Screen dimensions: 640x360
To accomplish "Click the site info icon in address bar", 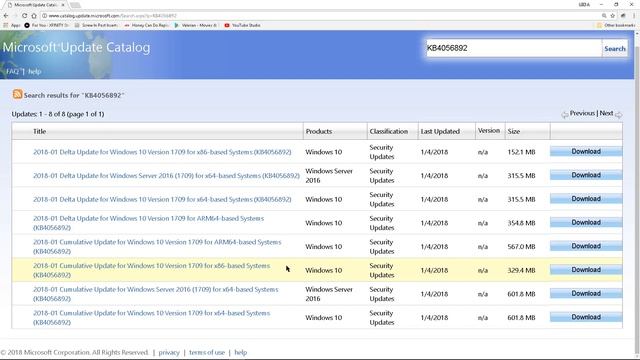I will pyautogui.click(x=44, y=16).
